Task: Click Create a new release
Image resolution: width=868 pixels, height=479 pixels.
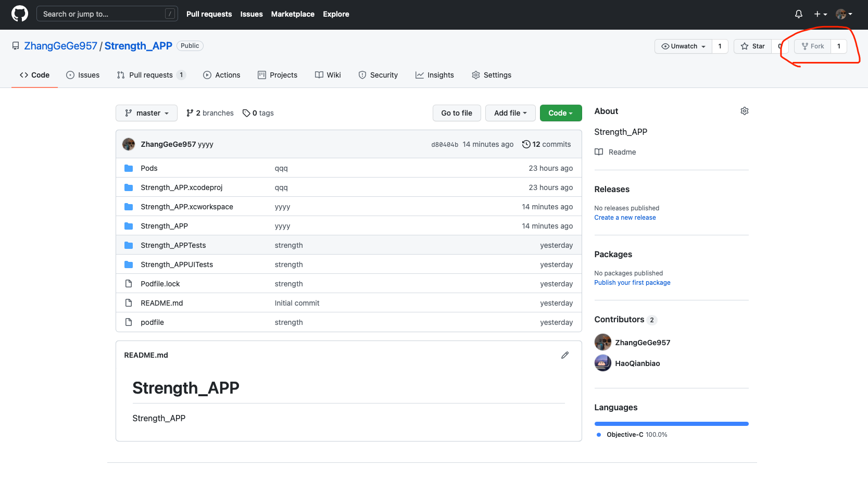Action: (625, 218)
